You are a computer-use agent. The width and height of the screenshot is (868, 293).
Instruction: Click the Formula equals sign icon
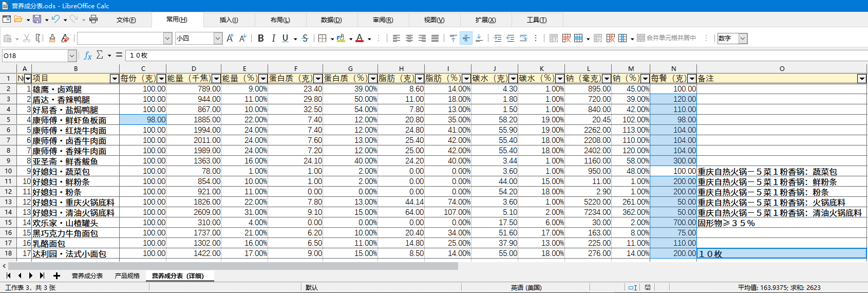[119, 55]
